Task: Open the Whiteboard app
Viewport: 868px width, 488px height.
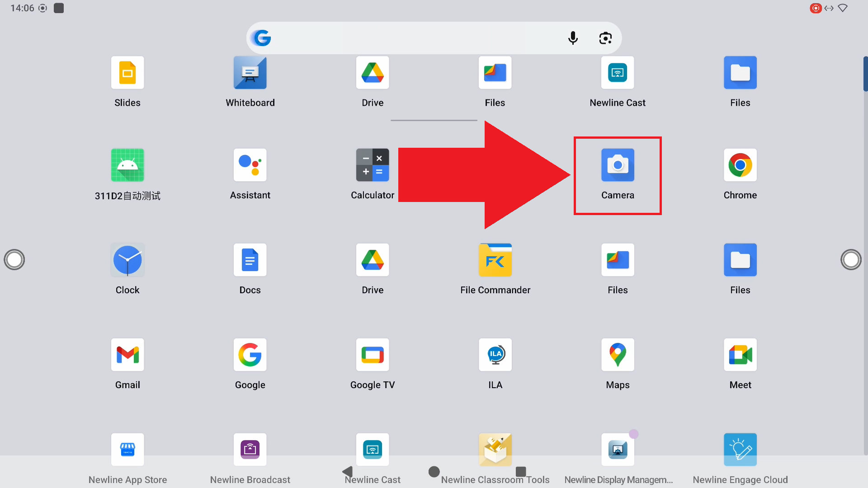Action: [250, 73]
